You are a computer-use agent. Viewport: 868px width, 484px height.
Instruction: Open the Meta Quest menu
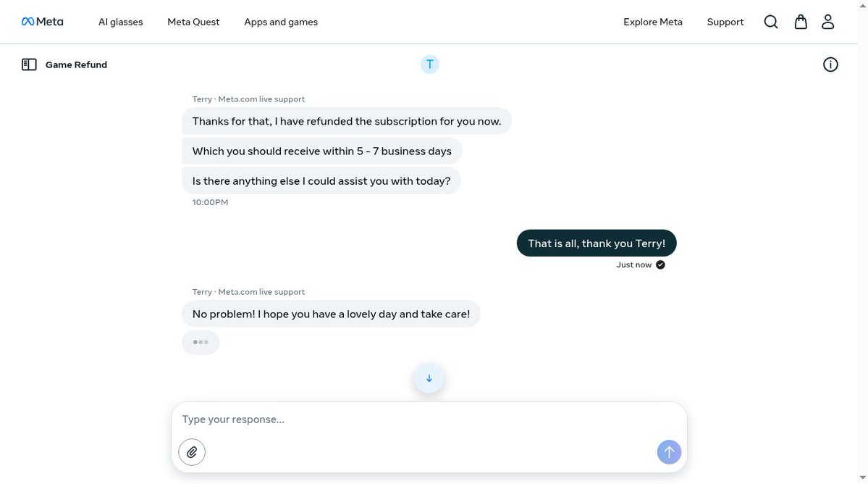pyautogui.click(x=193, y=22)
